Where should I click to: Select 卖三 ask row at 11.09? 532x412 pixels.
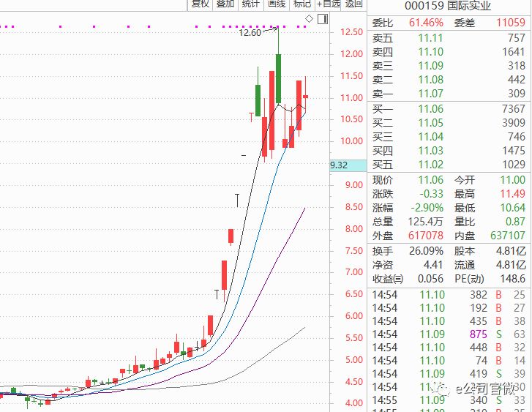(x=449, y=66)
